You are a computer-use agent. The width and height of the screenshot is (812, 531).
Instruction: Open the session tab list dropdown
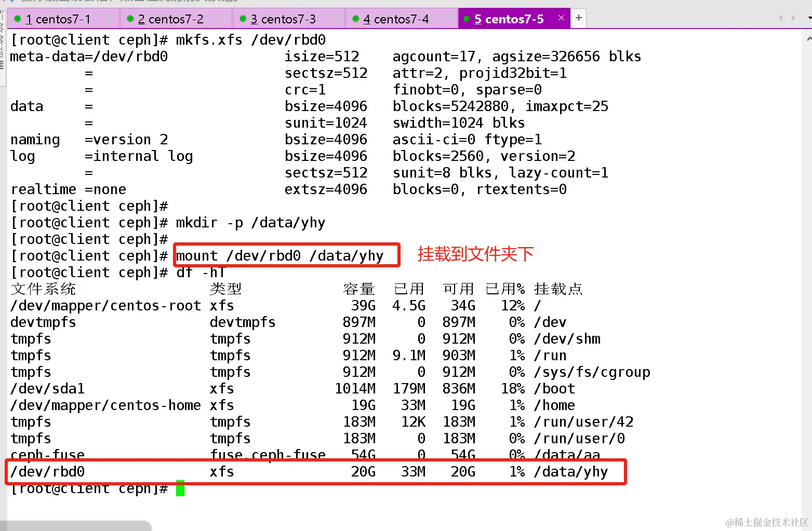[809, 18]
